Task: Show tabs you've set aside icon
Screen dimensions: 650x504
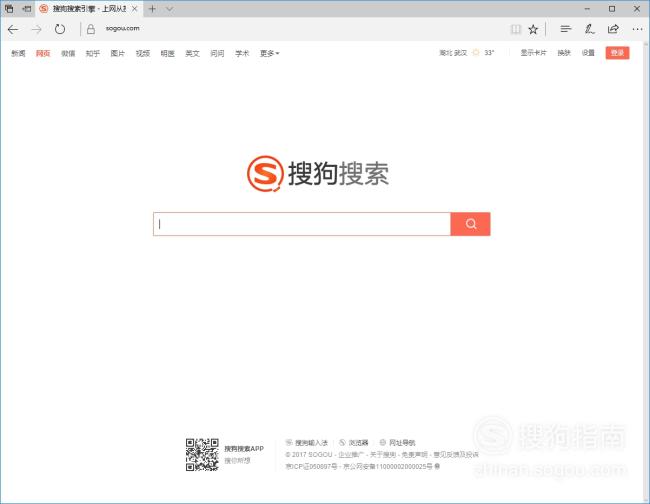Action: click(x=9, y=8)
